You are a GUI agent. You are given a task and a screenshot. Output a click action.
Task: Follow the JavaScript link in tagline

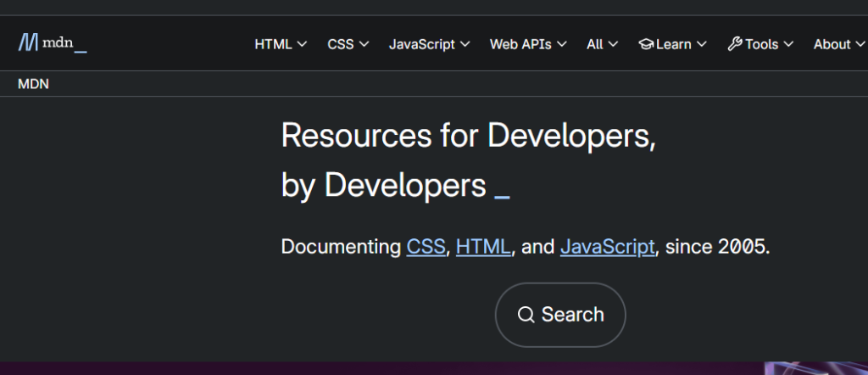pos(607,247)
